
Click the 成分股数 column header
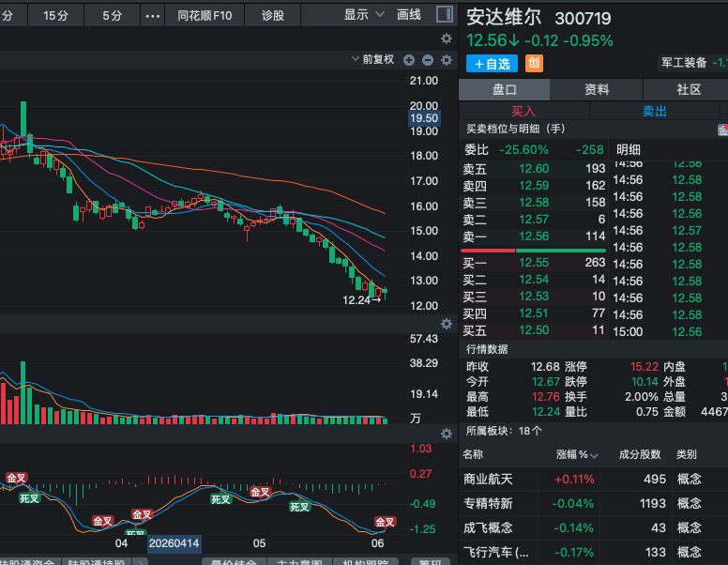pos(639,454)
